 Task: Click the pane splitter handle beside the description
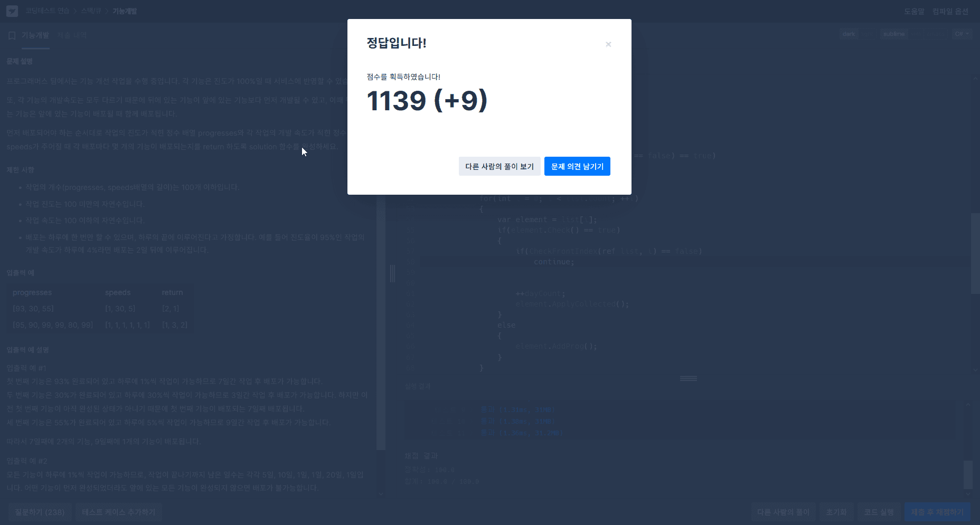click(x=392, y=273)
